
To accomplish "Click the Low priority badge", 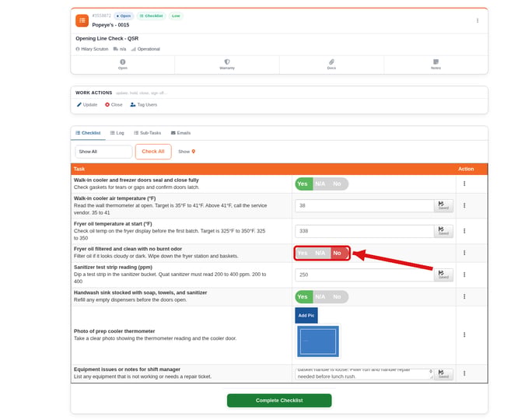I will click(176, 16).
